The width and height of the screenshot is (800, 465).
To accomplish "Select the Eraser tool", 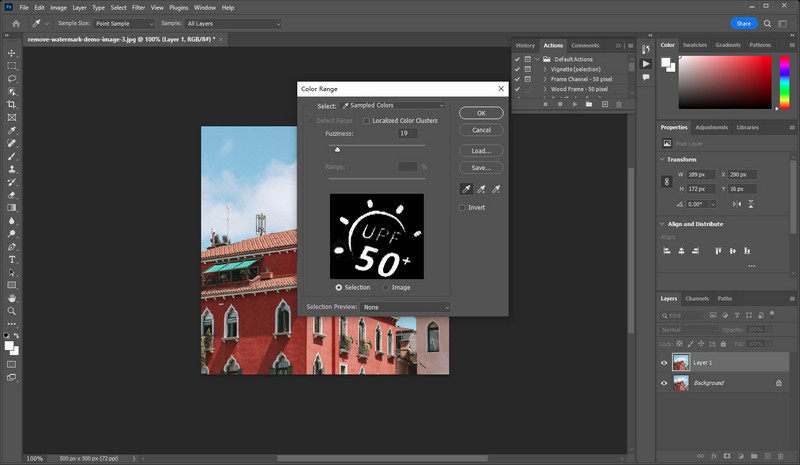I will [12, 195].
